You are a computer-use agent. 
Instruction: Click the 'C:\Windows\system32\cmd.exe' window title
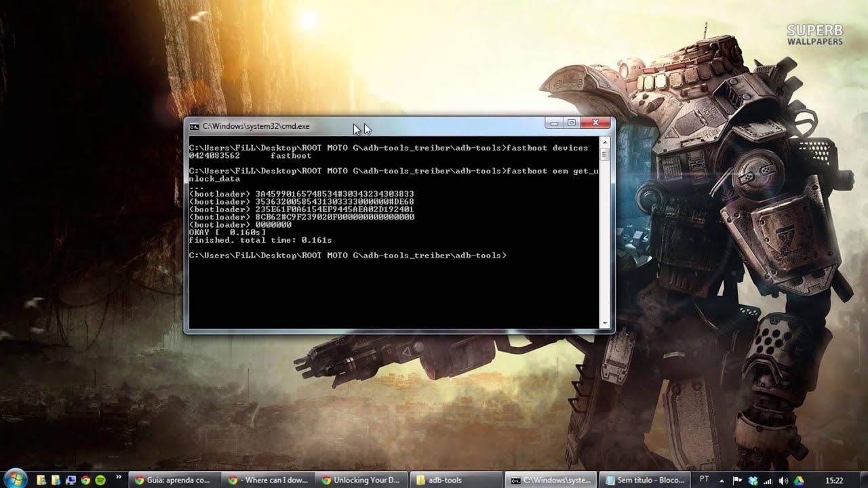point(256,126)
